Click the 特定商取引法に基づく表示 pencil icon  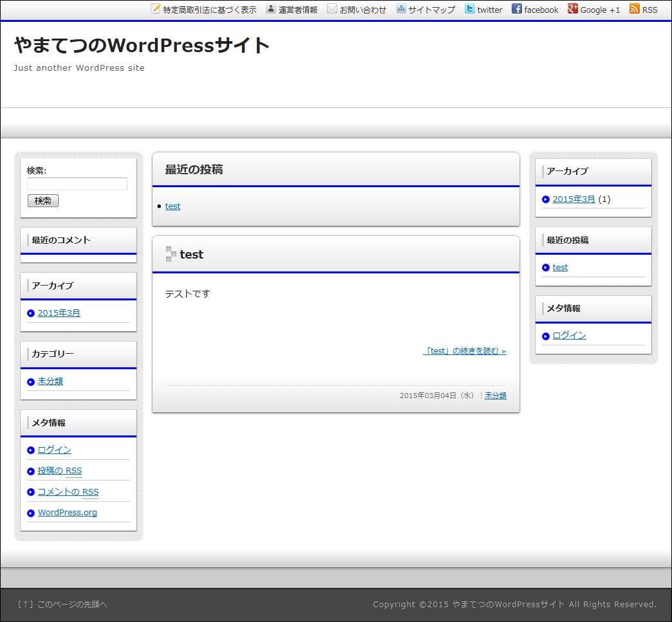[156, 8]
